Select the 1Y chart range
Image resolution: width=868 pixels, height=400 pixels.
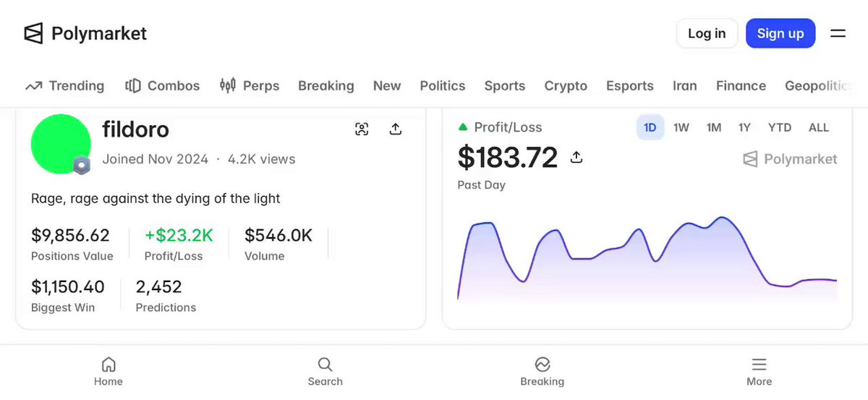click(744, 127)
